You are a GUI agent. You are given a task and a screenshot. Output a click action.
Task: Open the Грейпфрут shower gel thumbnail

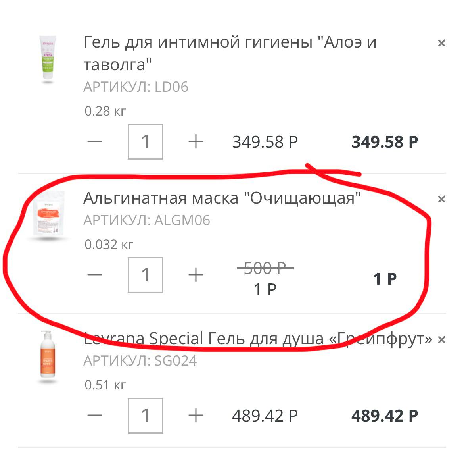(47, 355)
